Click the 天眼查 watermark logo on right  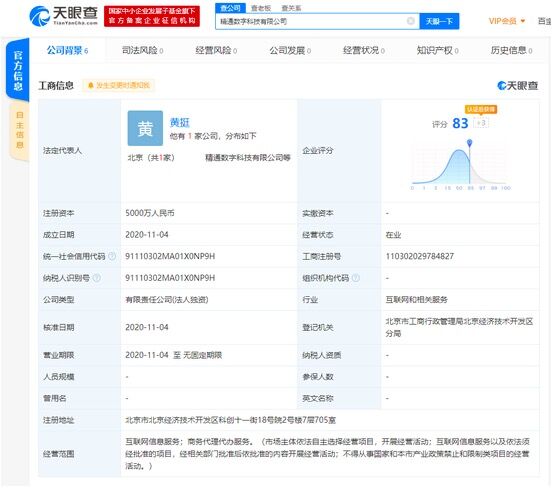click(x=517, y=85)
